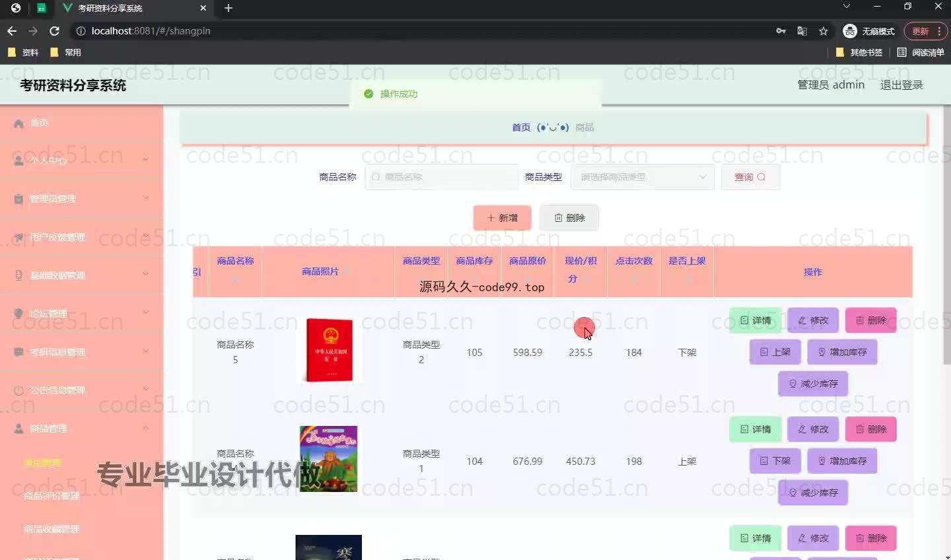This screenshot has width=951, height=560.
Task: Click the 管理员管理 clipboard icon
Action: [18, 199]
